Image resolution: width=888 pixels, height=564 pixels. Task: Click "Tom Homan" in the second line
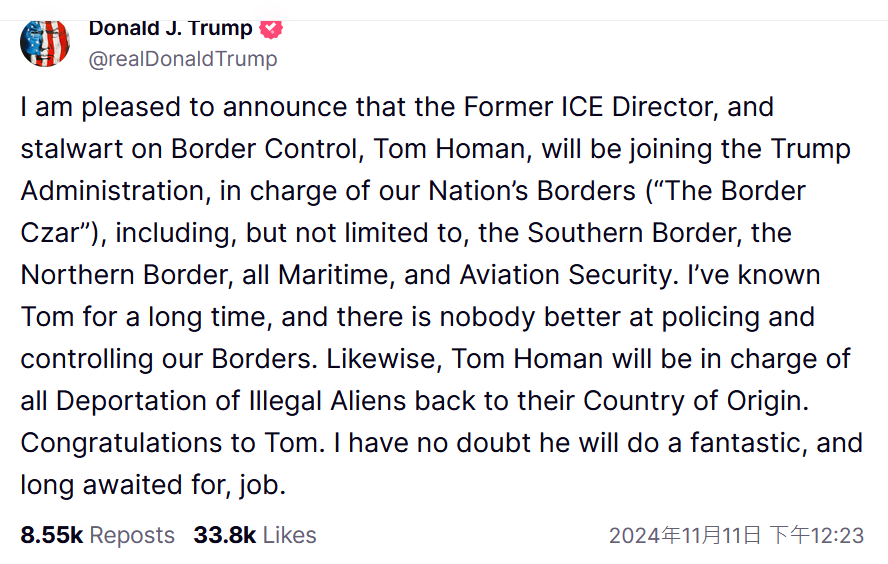tap(450, 149)
